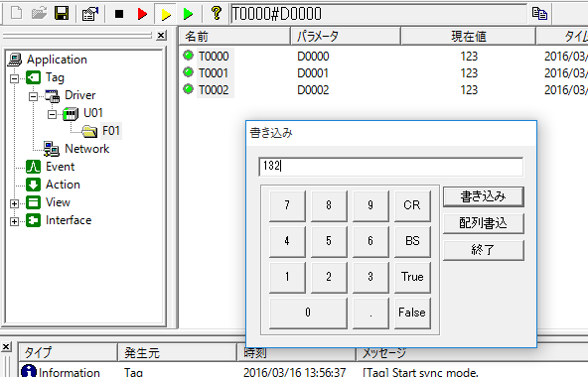The width and height of the screenshot is (588, 377).
Task: Click keypad button 9
Action: [370, 205]
